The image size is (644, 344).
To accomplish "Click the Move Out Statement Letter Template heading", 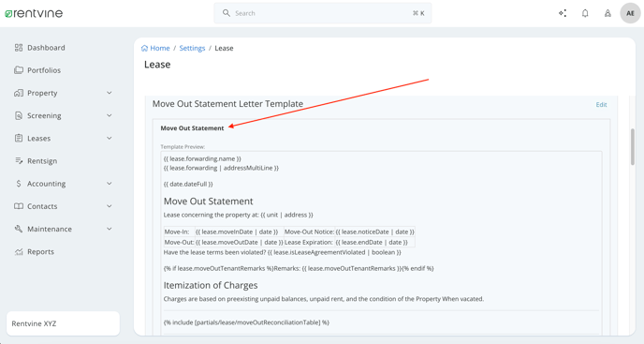I will tap(227, 104).
